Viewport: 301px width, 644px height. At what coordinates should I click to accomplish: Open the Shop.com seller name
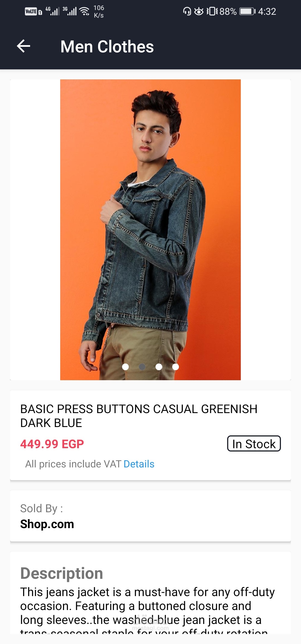point(47,524)
